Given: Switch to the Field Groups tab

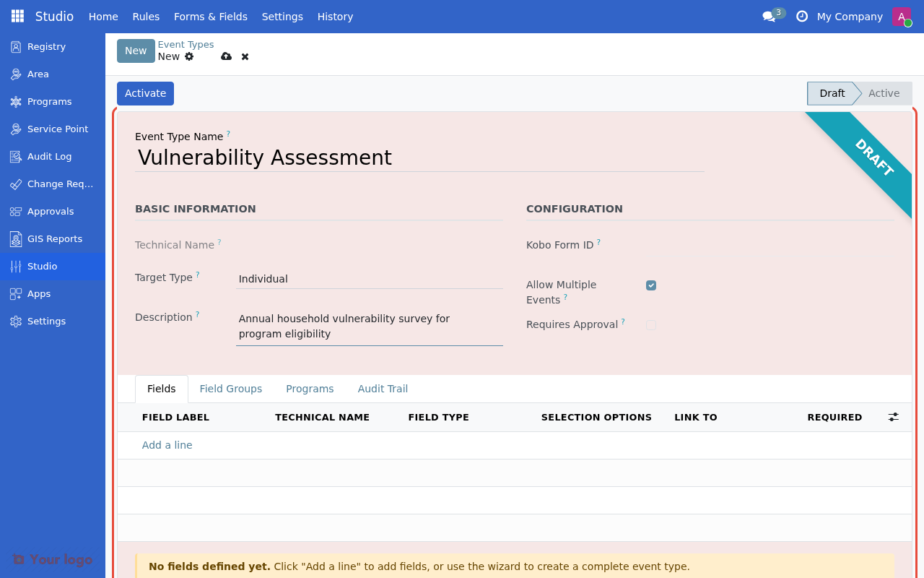Looking at the screenshot, I should 231,389.
